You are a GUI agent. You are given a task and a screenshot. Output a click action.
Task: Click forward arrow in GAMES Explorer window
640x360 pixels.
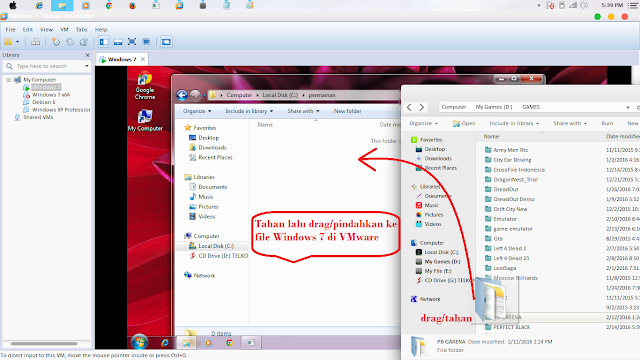coord(422,107)
